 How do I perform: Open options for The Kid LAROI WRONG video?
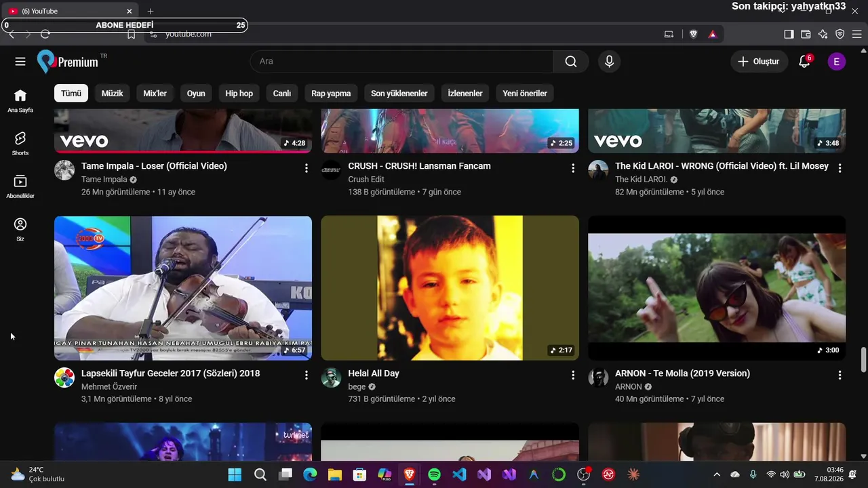840,168
